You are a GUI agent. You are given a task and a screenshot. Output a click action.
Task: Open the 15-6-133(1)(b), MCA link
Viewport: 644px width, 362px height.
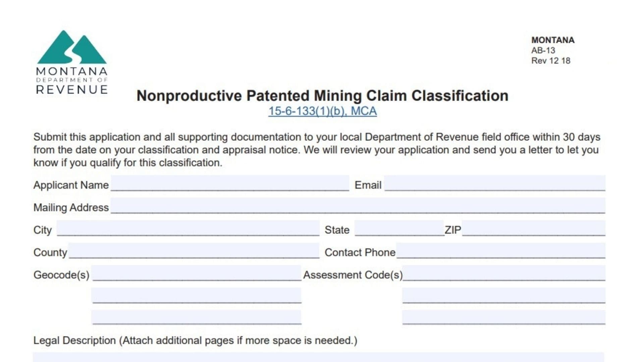[x=322, y=111]
